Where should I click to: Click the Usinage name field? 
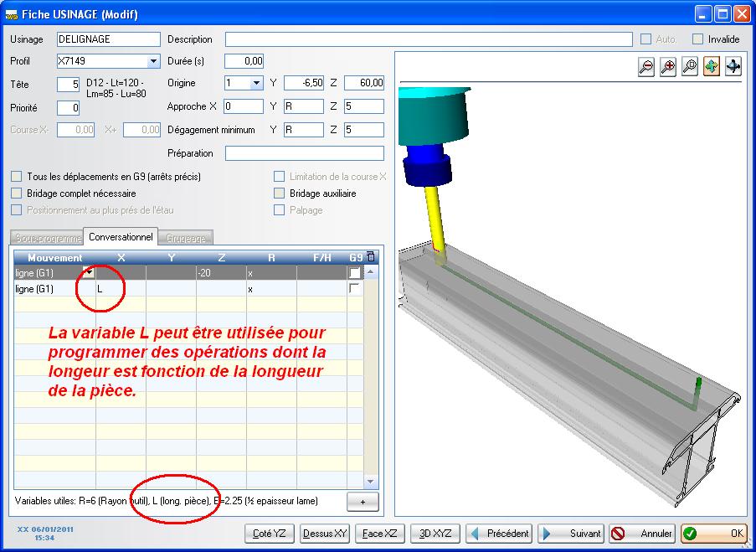(109, 39)
